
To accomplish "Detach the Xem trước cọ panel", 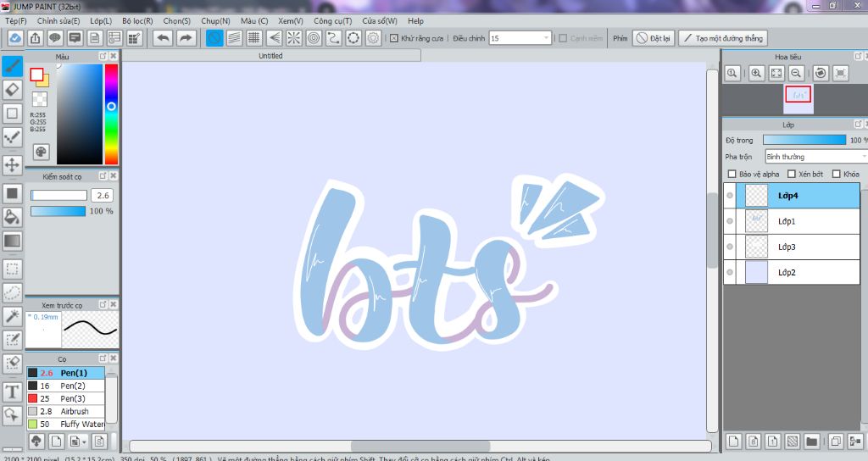I will point(103,304).
